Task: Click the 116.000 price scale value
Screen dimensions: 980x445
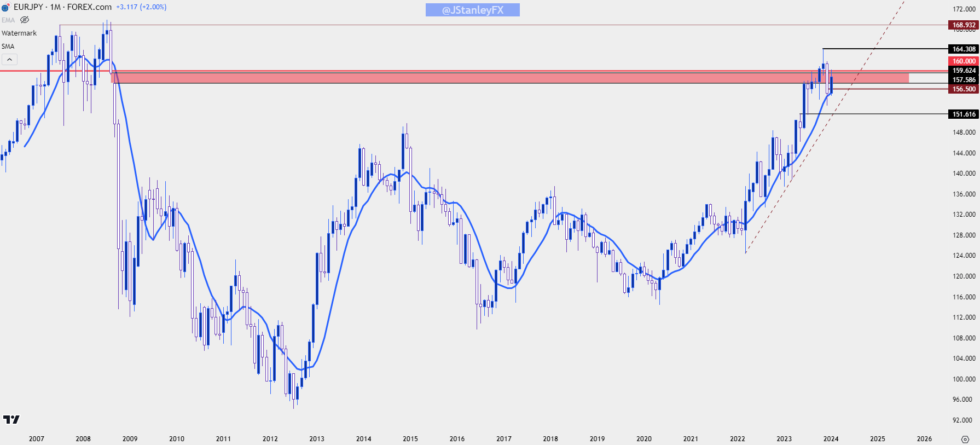Action: 964,297
